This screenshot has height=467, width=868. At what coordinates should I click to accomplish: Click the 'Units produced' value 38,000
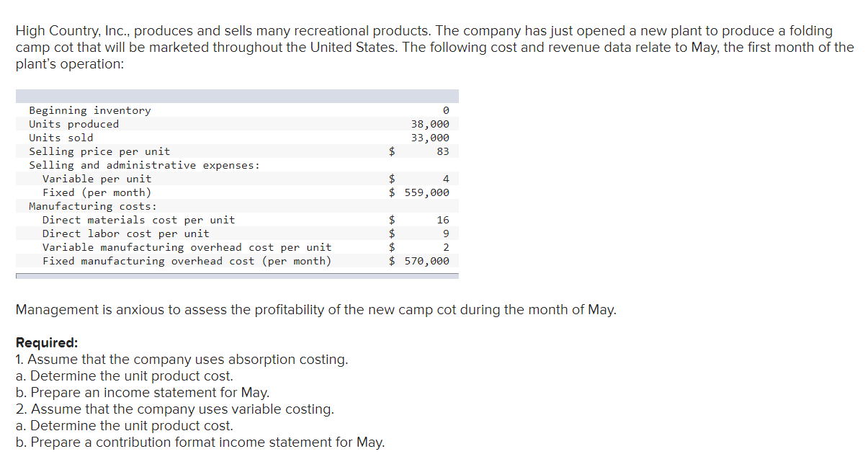pos(429,124)
